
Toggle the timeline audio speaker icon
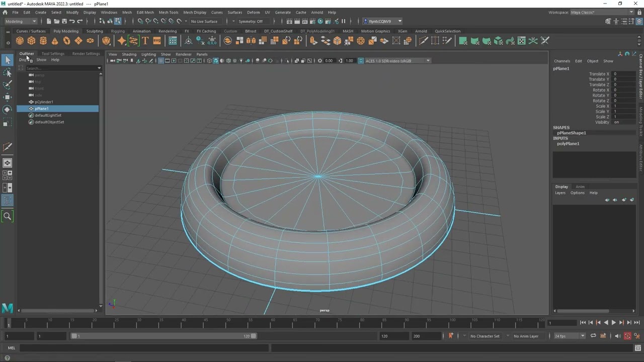tap(617, 336)
